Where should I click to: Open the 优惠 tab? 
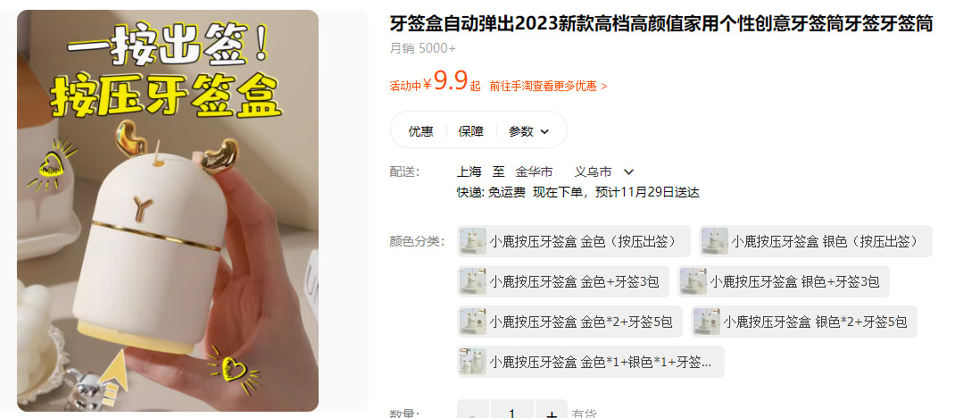click(x=420, y=131)
